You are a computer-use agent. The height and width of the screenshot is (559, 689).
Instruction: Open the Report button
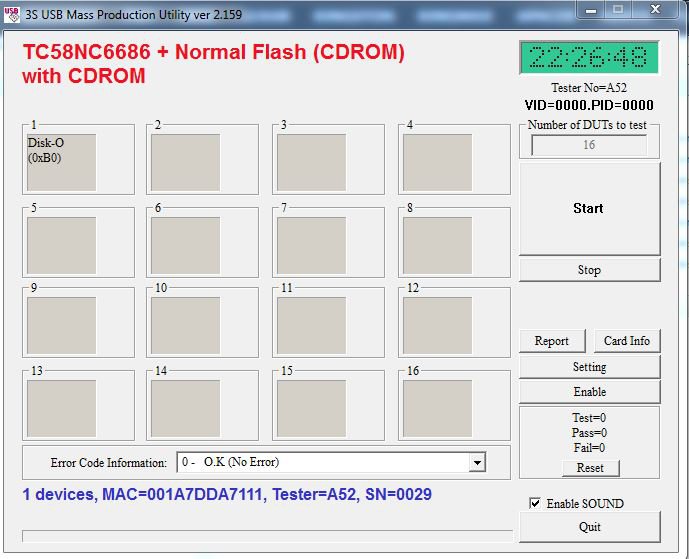[552, 341]
